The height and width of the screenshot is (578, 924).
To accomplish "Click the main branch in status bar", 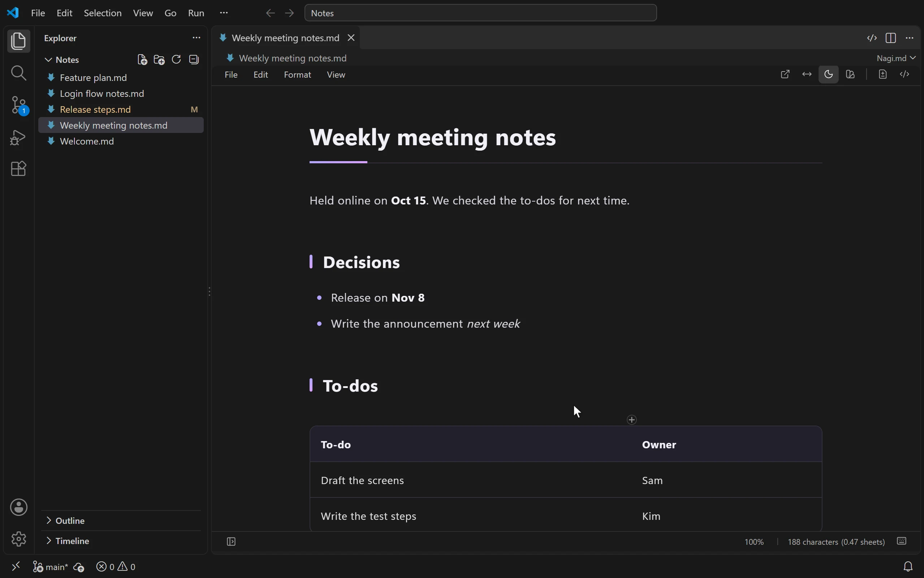I will click(x=51, y=566).
